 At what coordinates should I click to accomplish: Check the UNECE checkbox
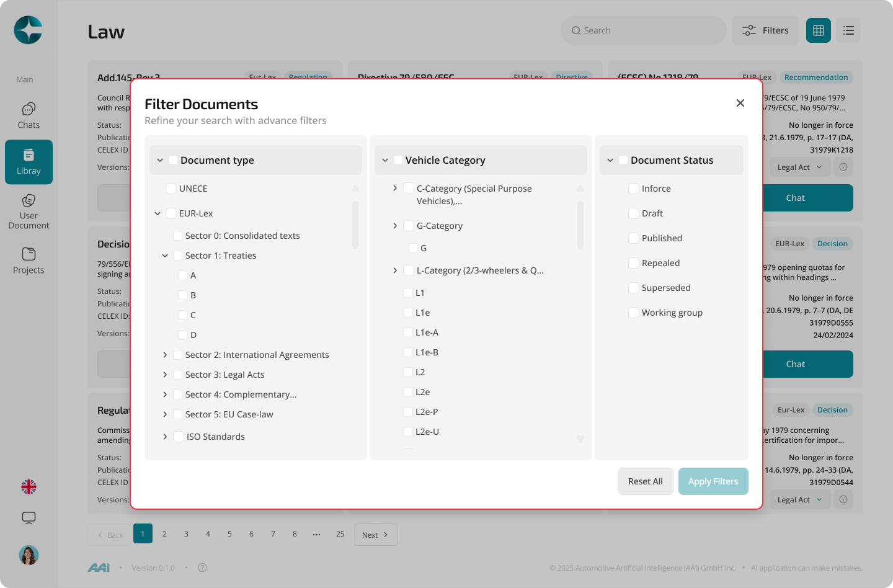tap(171, 189)
